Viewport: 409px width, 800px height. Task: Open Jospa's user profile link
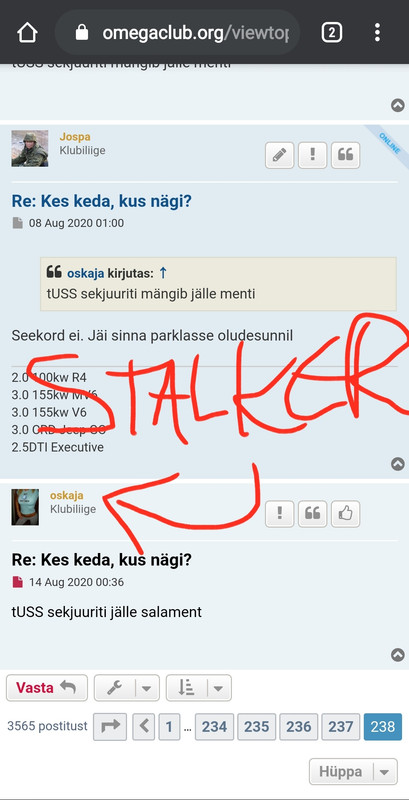pos(74,137)
